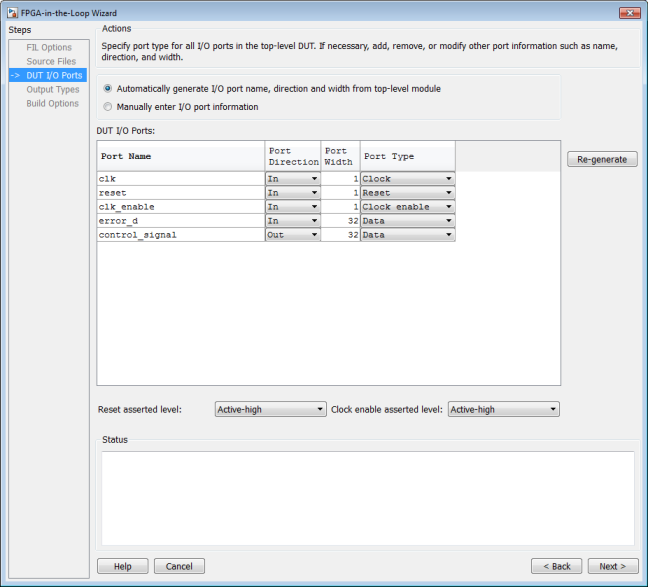This screenshot has height=587, width=648.
Task: Go to Source Files step
Action: tap(51, 62)
